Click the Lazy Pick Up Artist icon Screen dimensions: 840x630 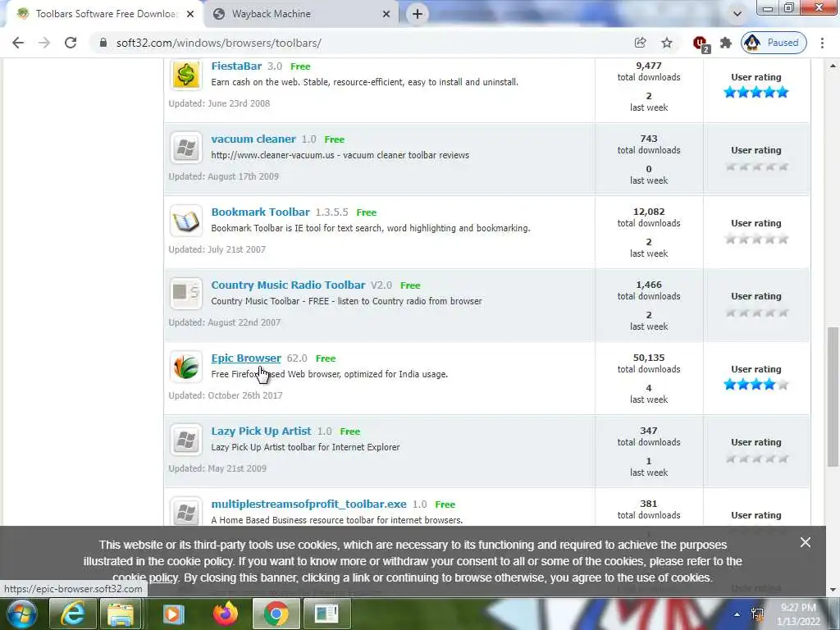point(186,440)
